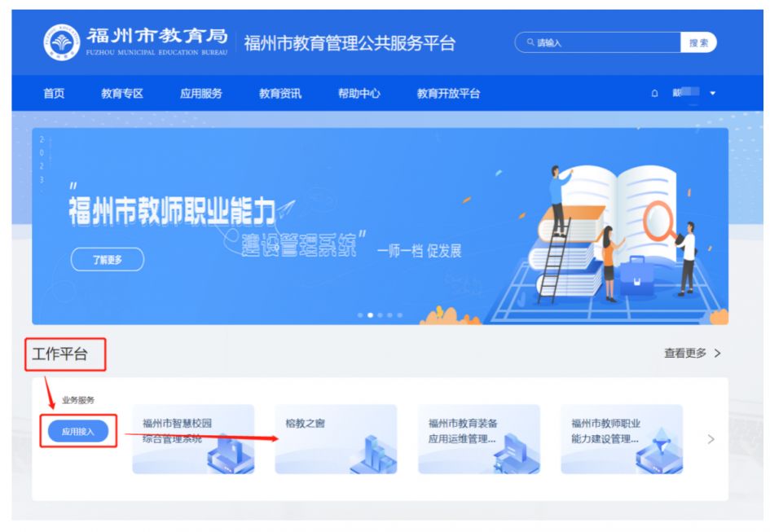Open the 帮助中心 menu item
Image resolution: width=770 pixels, height=532 pixels.
click(359, 94)
